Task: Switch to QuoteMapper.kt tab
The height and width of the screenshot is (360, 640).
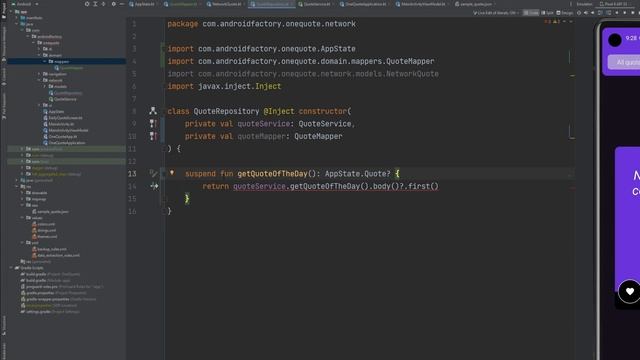Action: coord(183,4)
